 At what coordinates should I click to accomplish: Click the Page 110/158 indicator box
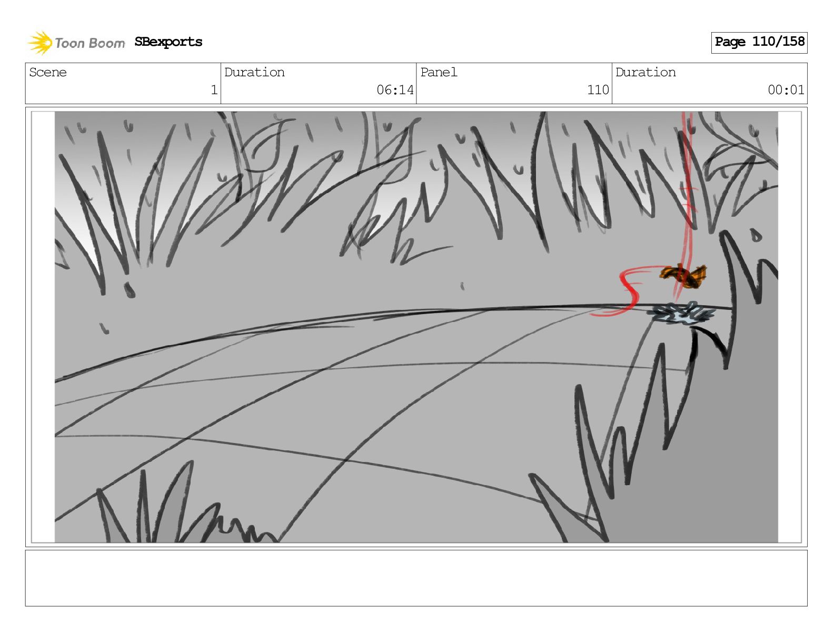(759, 42)
